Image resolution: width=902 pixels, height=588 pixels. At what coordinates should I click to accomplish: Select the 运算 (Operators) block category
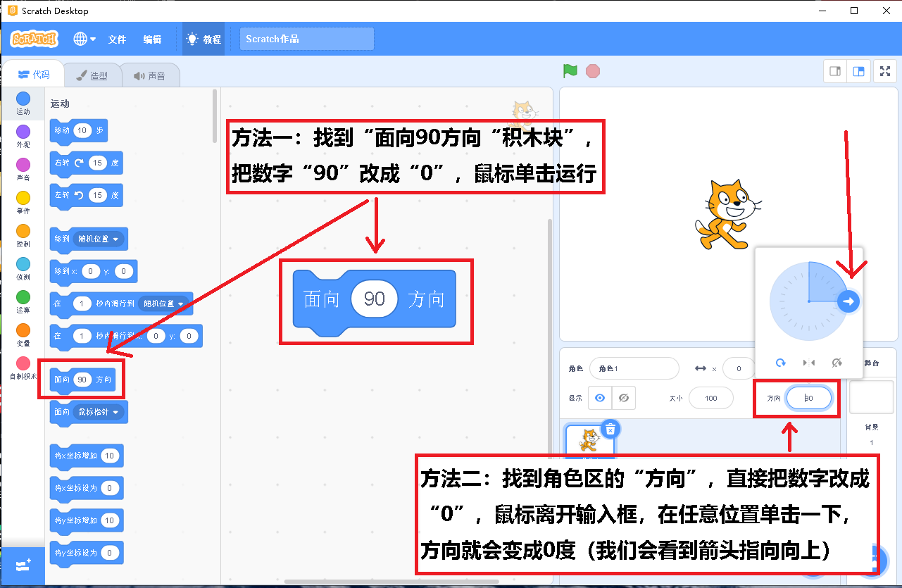tap(23, 302)
